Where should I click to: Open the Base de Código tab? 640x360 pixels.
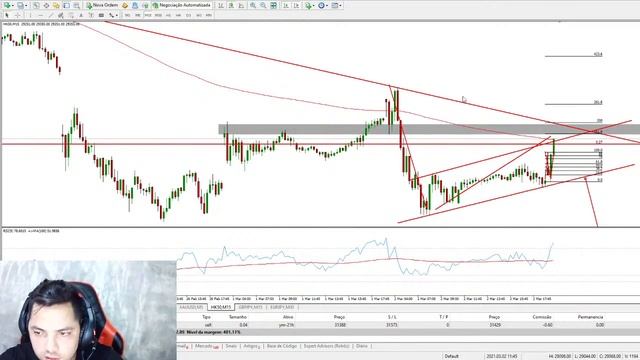[x=282, y=346]
